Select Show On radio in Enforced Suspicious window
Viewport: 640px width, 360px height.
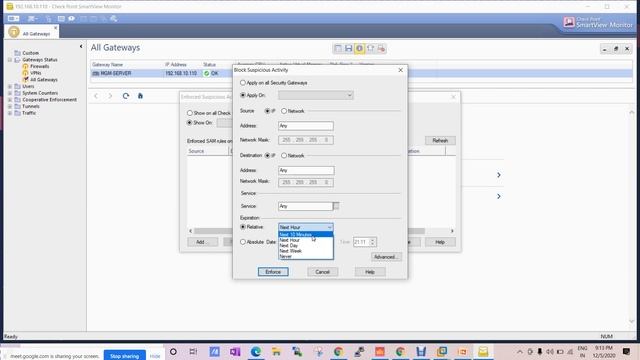tap(189, 122)
